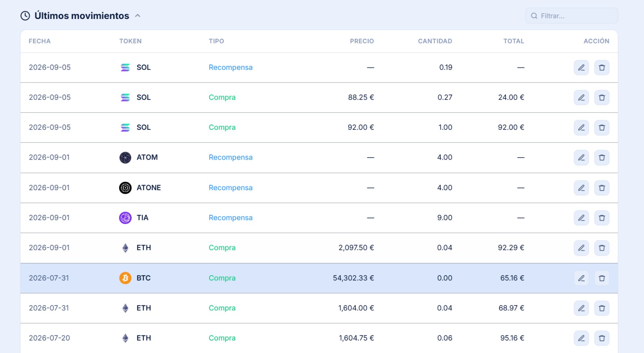
Task: Delete the SOL Recompensa 0.19 movement
Action: [x=602, y=68]
